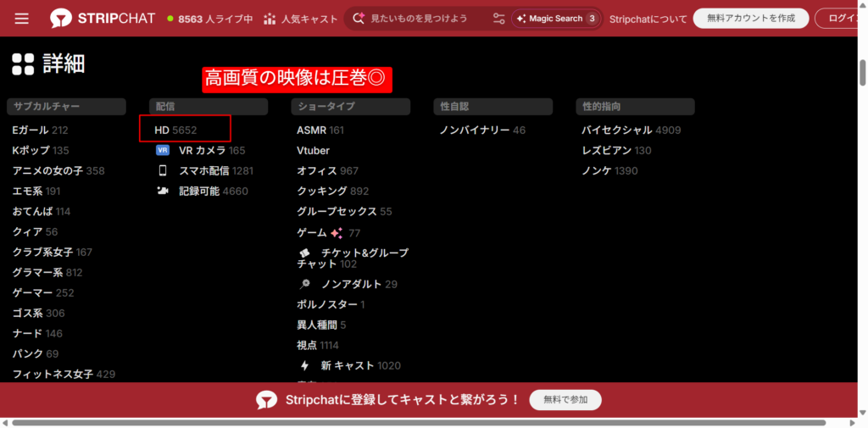Open the Stripchatについて link
The width and height of the screenshot is (868, 428).
648,19
